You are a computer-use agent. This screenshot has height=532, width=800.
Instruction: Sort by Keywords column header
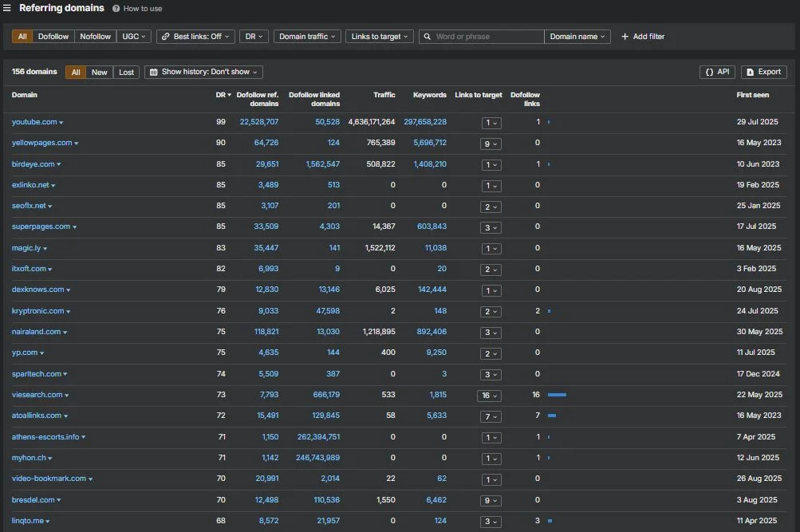[x=430, y=95]
